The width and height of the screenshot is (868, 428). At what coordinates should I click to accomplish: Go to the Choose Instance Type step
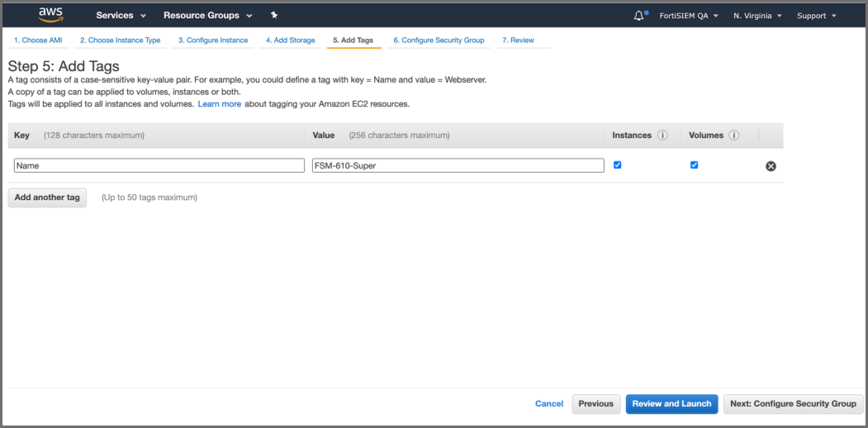tap(120, 40)
